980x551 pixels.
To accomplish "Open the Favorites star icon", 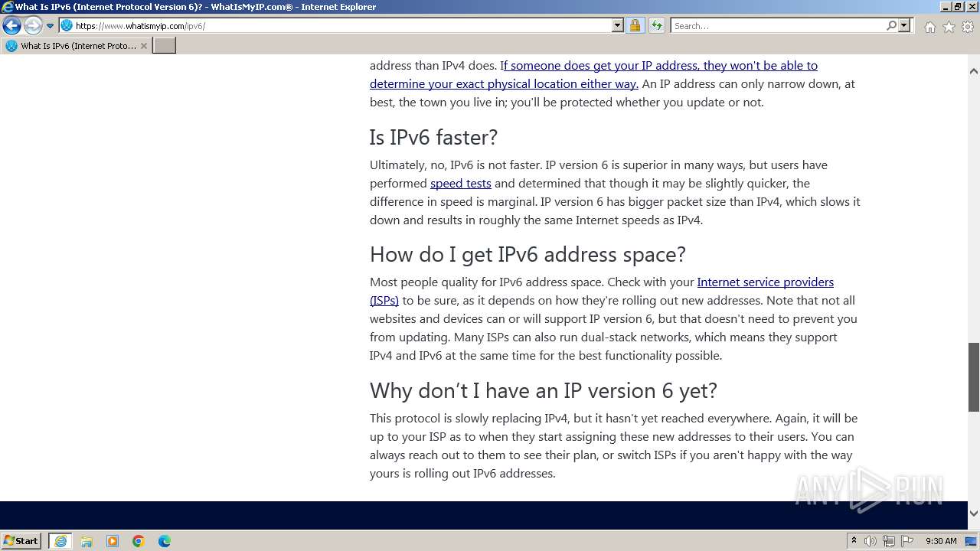I will [x=949, y=27].
